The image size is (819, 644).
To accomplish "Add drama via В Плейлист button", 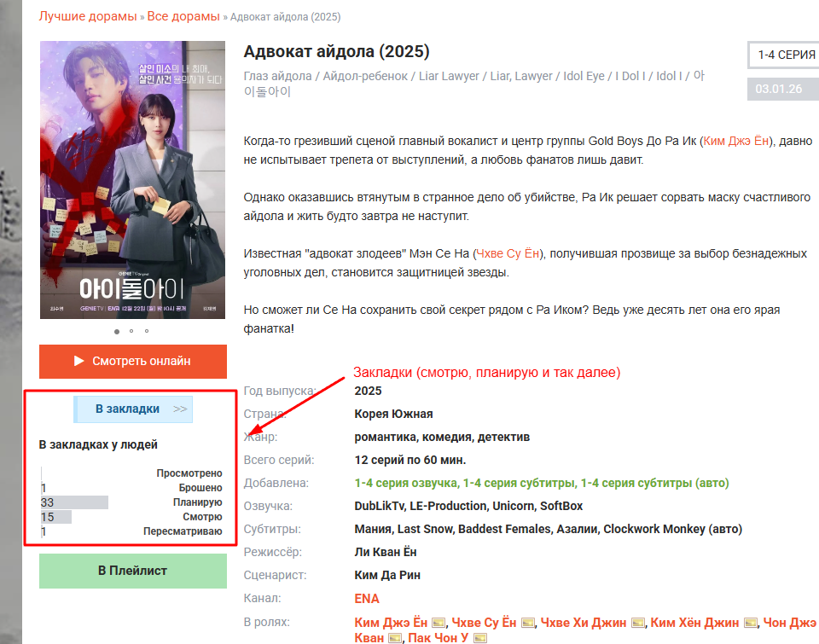I will tap(133, 571).
